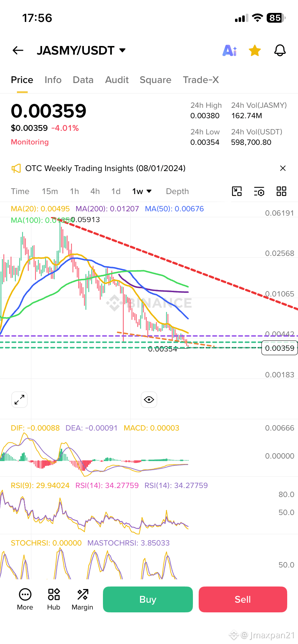This screenshot has width=298, height=644.
Task: Tap the 17:56 clock in status bar
Action: pos(37,18)
